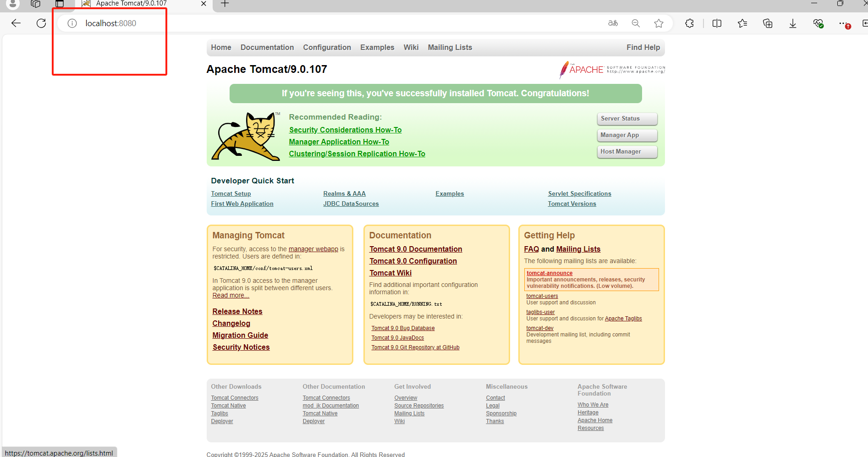868x457 pixels.
Task: Open mod_jk Documentation footer link
Action: point(330,406)
